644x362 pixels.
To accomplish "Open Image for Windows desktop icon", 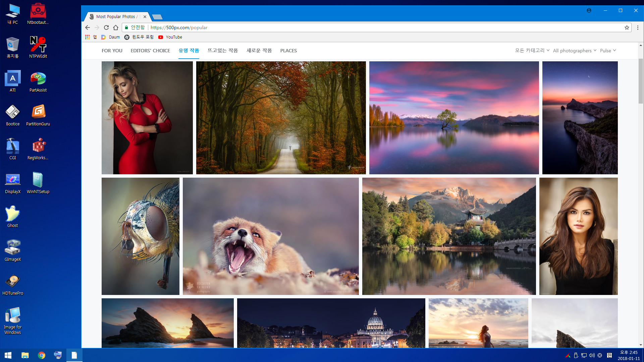I will (x=13, y=321).
